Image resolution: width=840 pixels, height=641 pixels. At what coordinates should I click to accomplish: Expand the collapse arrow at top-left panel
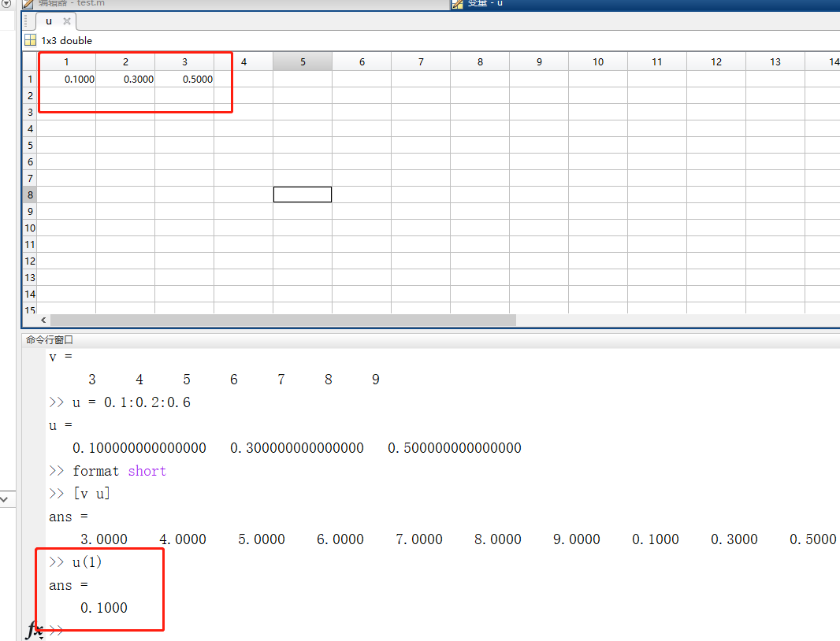[6, 3]
